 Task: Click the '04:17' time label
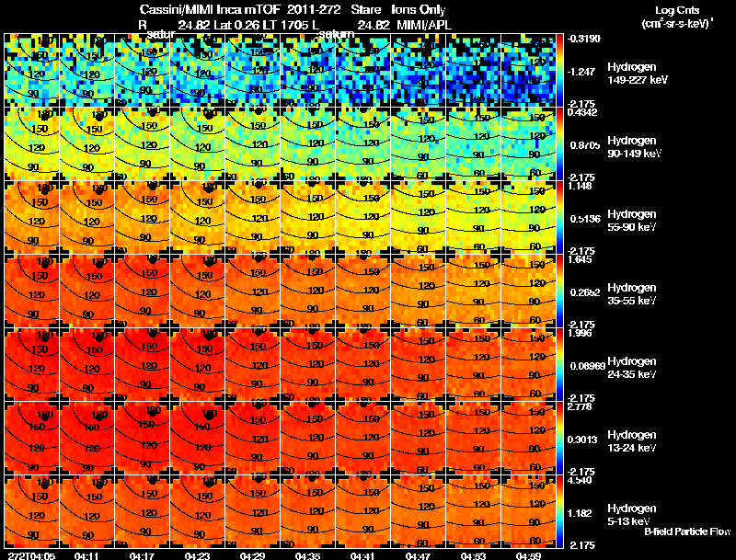pos(143,555)
